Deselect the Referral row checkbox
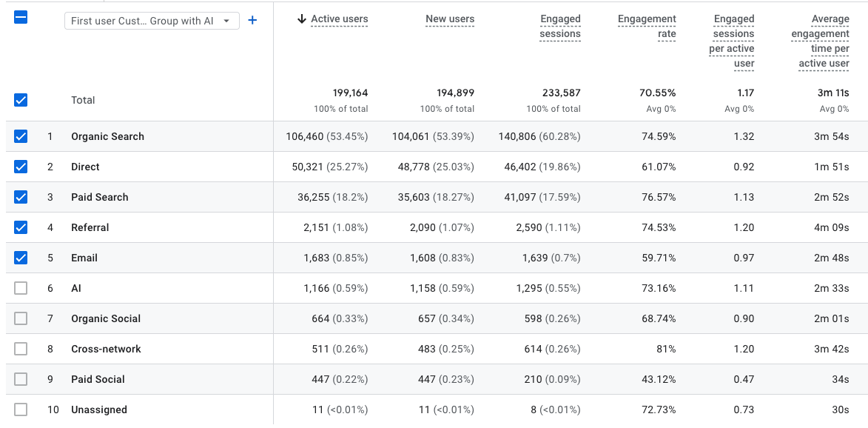The height and width of the screenshot is (428, 868). [x=21, y=227]
